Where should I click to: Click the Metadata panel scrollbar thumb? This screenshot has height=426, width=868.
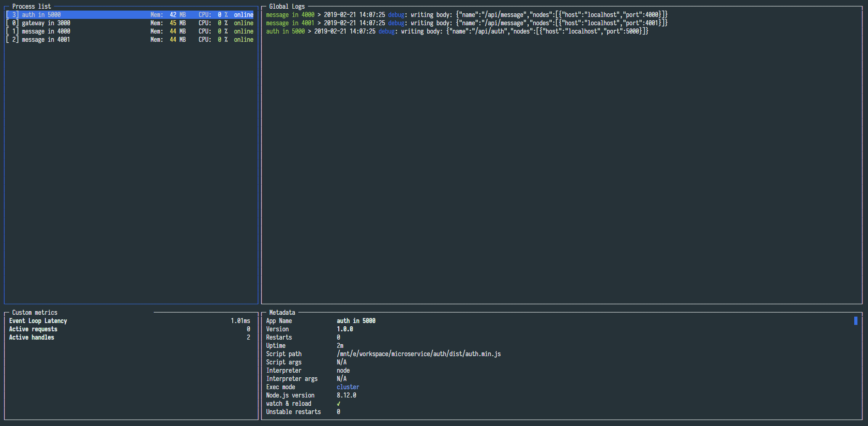pos(856,321)
